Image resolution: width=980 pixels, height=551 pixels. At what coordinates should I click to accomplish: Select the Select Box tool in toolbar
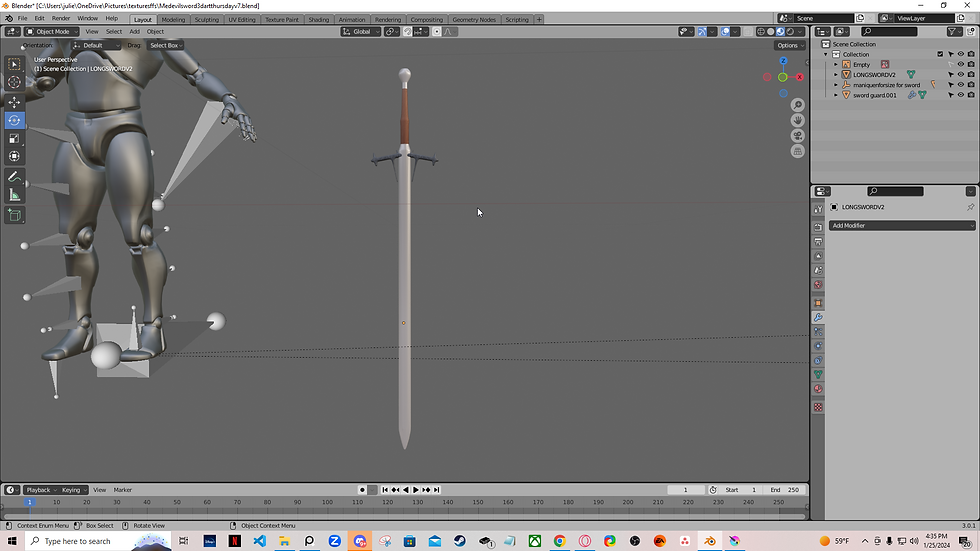[14, 64]
